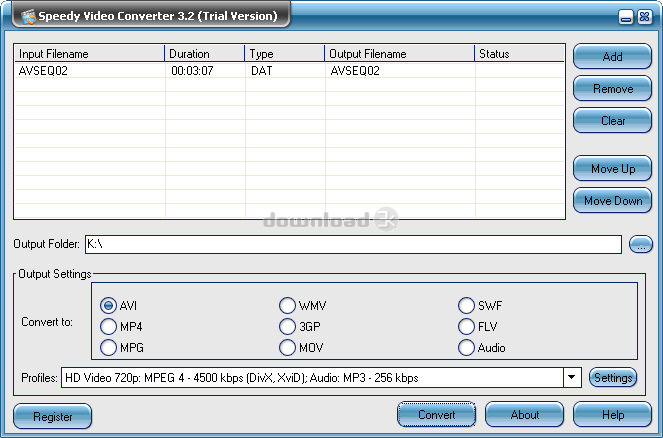
Task: Select SWF as the output format
Action: point(467,305)
